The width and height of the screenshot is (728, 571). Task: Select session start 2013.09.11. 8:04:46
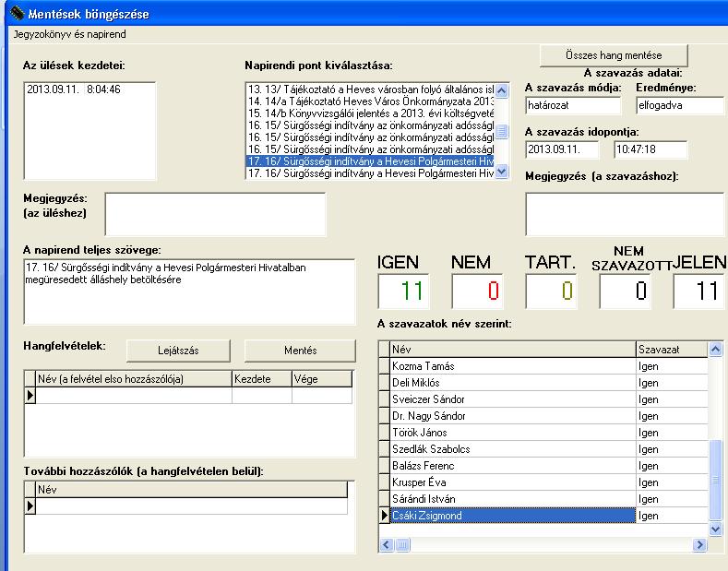tap(74, 89)
